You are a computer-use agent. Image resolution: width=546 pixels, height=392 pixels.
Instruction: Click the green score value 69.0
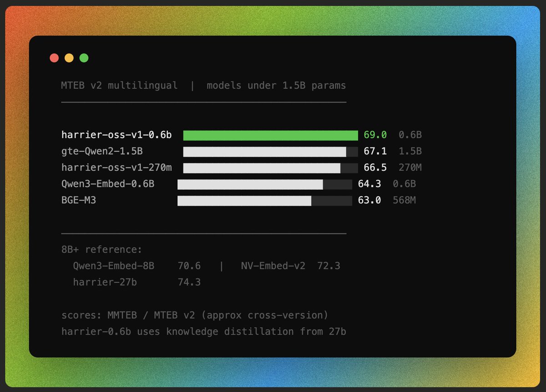pos(375,135)
